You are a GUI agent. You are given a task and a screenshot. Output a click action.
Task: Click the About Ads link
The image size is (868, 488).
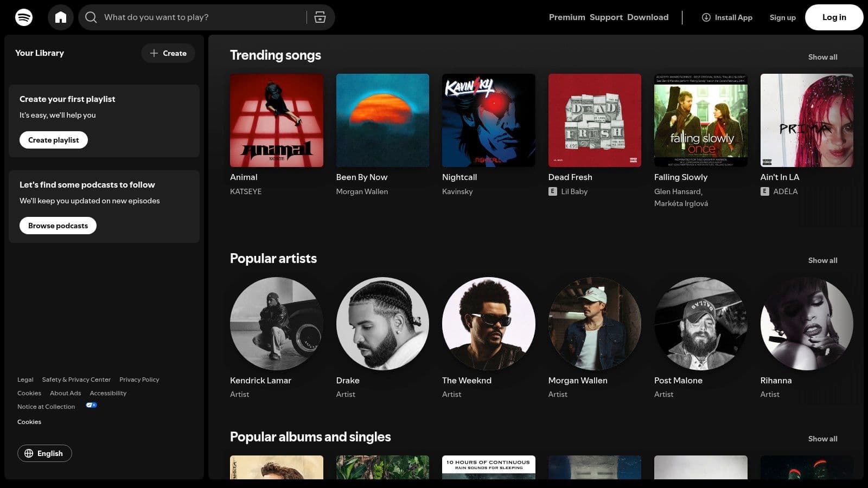pyautogui.click(x=66, y=393)
